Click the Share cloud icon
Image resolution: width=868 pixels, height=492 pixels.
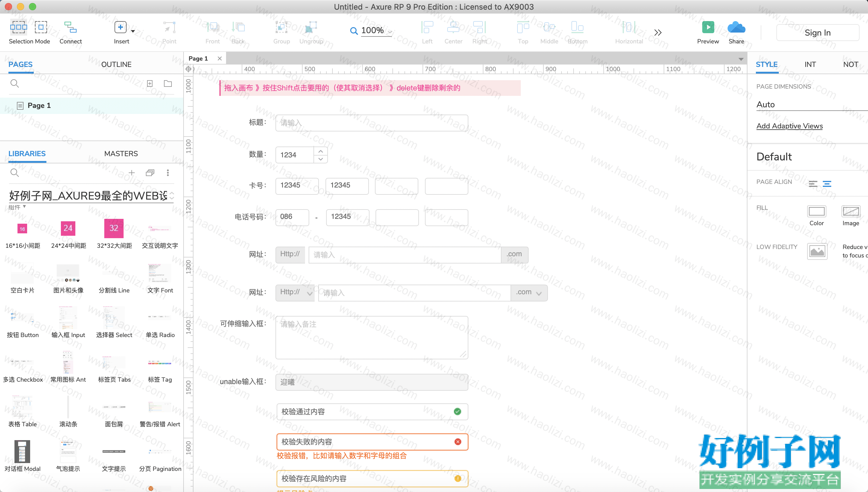coord(736,27)
